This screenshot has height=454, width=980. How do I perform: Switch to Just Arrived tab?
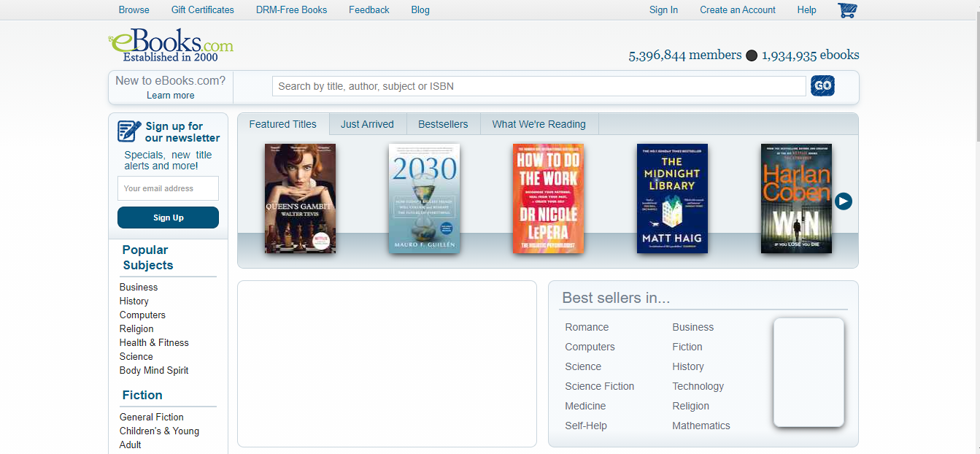367,124
